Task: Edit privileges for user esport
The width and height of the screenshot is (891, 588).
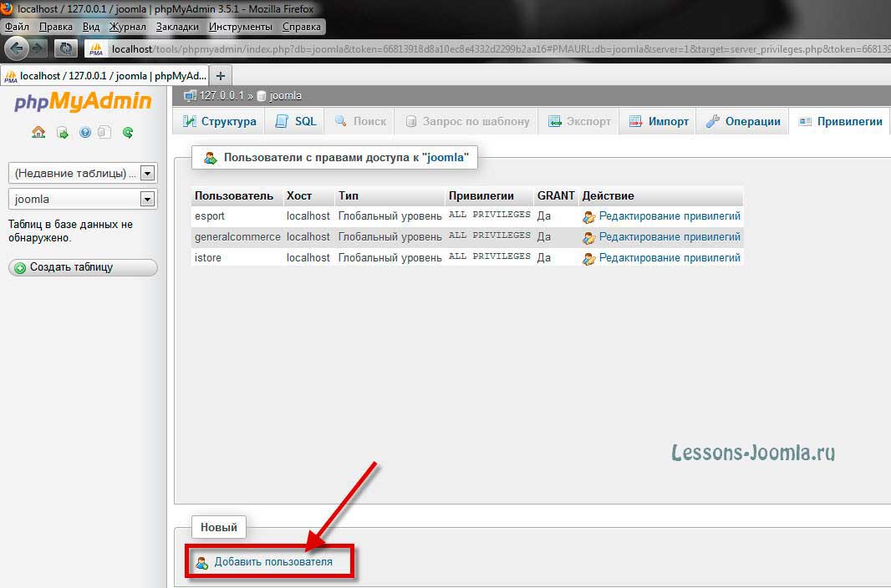Action: (662, 216)
